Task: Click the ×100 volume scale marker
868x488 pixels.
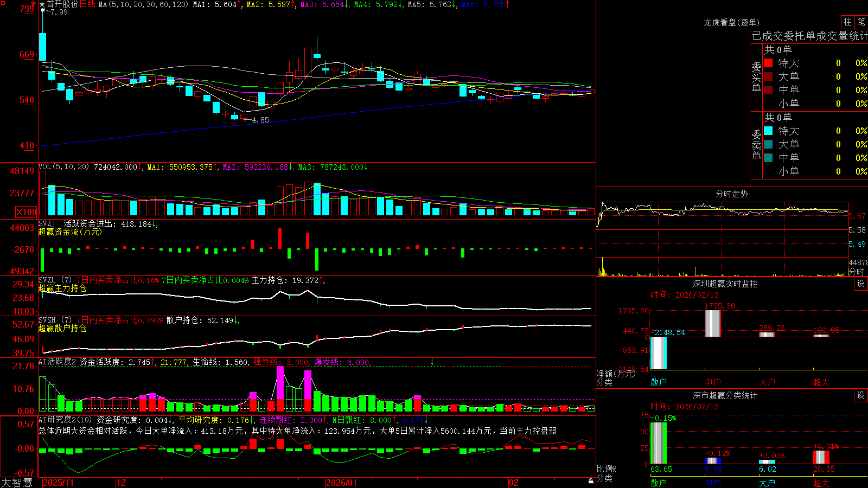Action: [27, 212]
